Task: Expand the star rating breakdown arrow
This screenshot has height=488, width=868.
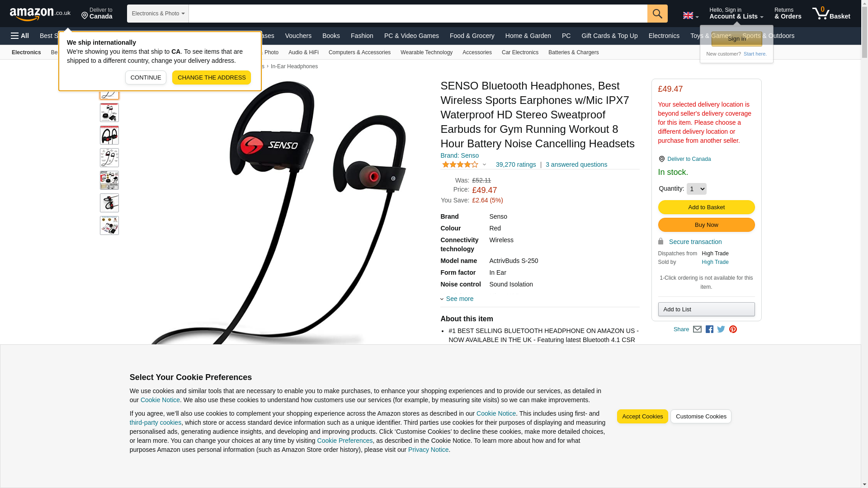Action: tap(484, 165)
